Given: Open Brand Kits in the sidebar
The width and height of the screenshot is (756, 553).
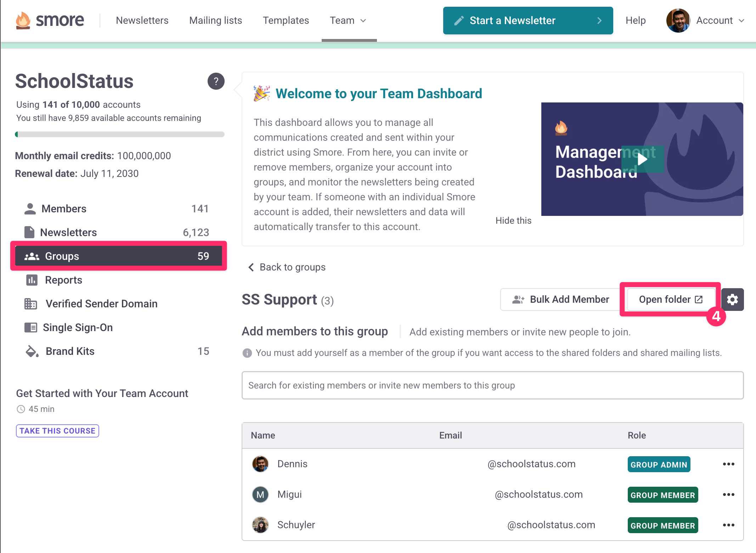Looking at the screenshot, I should pos(70,351).
